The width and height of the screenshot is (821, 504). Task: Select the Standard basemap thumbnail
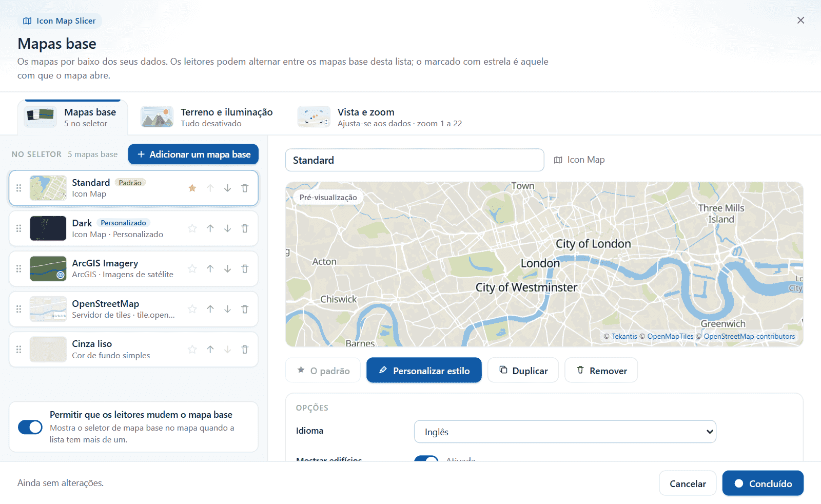[48, 188]
